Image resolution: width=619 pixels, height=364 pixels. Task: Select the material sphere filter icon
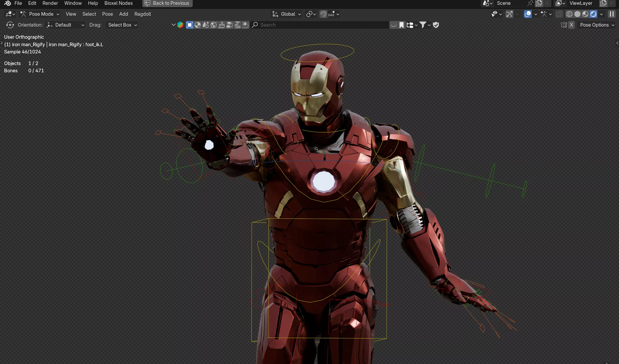197,25
